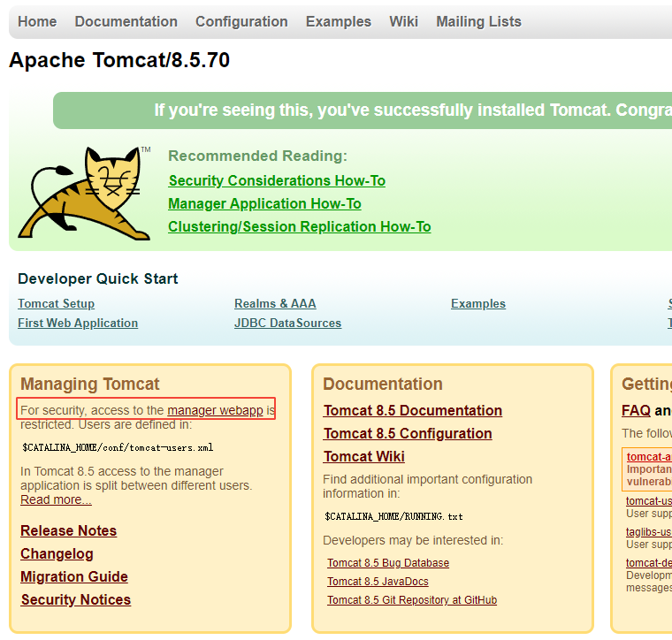Open the Migration Guide link
This screenshot has height=640, width=672.
click(74, 576)
